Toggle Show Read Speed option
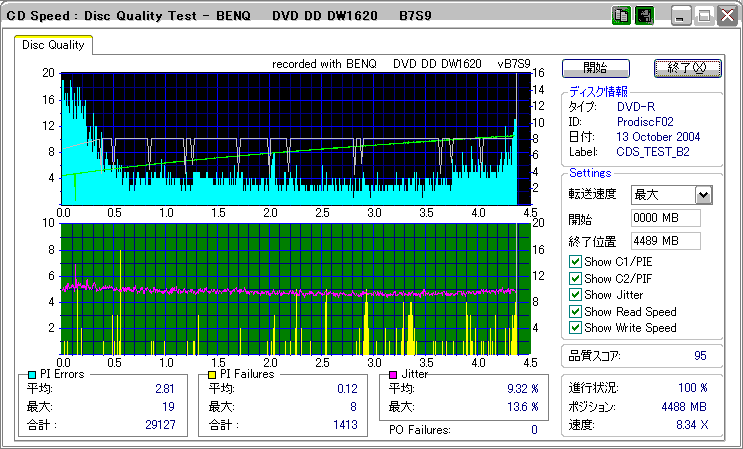 point(575,311)
